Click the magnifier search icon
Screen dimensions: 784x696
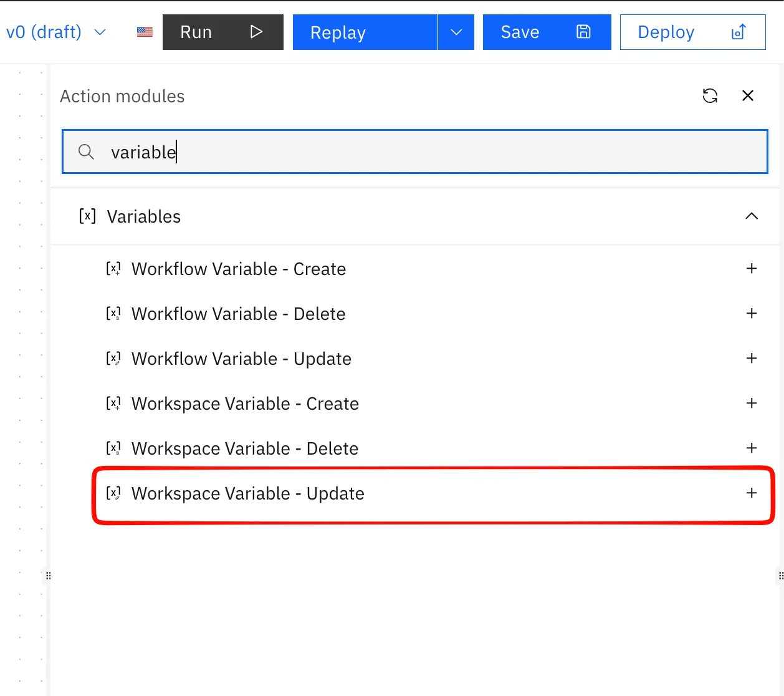click(x=86, y=152)
